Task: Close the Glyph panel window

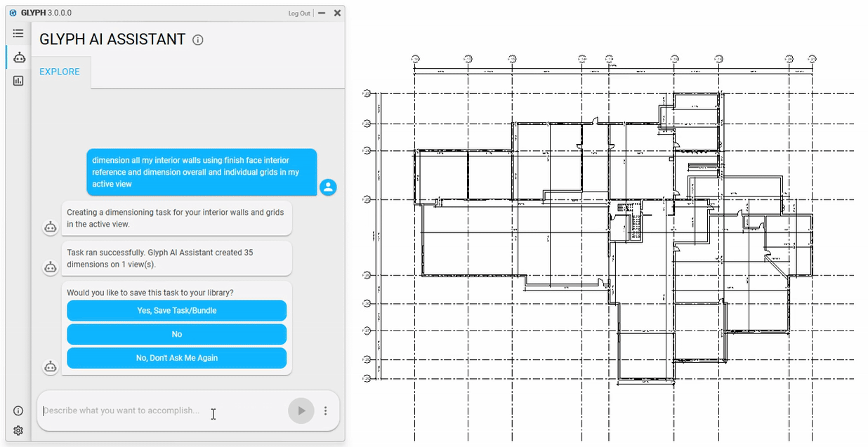Action: [337, 13]
